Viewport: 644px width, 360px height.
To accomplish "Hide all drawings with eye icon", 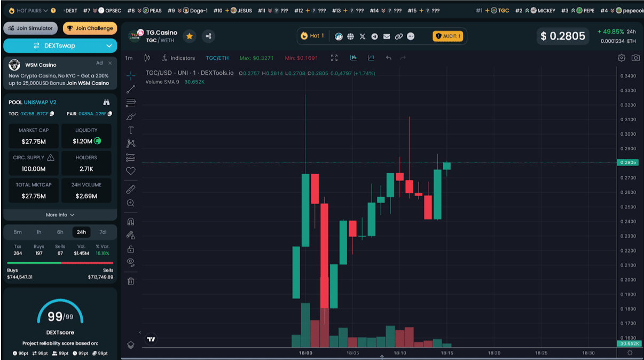I will (x=131, y=262).
